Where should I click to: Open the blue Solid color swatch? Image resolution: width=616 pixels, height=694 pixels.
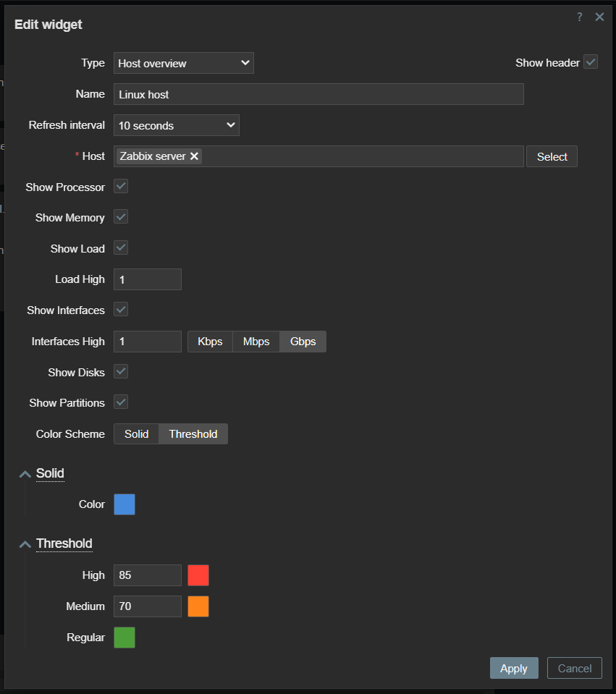(125, 504)
